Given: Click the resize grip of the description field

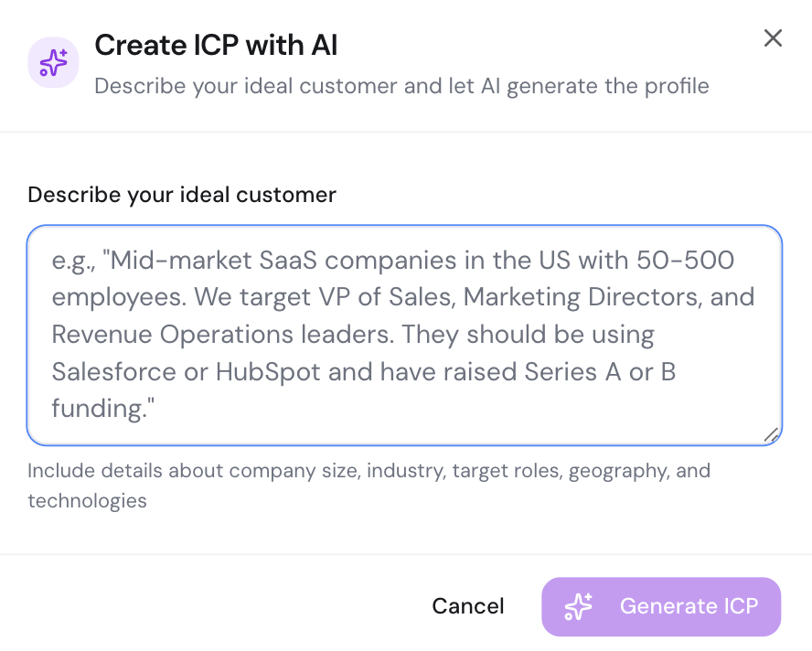Looking at the screenshot, I should [773, 435].
